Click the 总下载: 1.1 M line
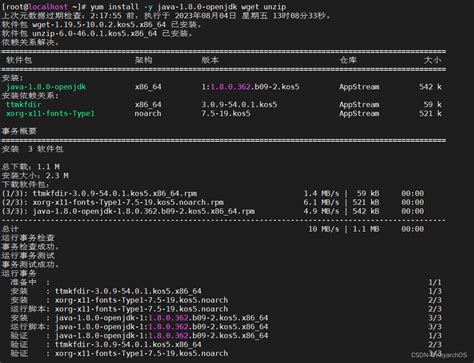 pos(31,167)
